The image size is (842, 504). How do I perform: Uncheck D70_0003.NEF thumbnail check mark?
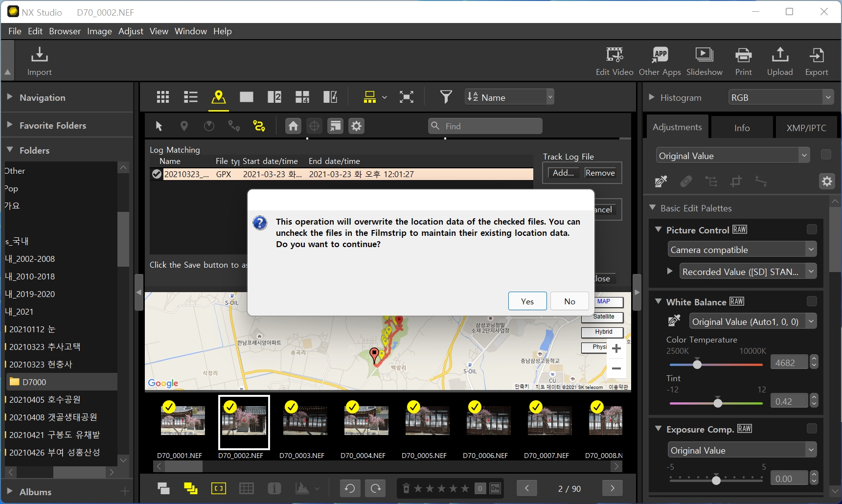point(291,407)
